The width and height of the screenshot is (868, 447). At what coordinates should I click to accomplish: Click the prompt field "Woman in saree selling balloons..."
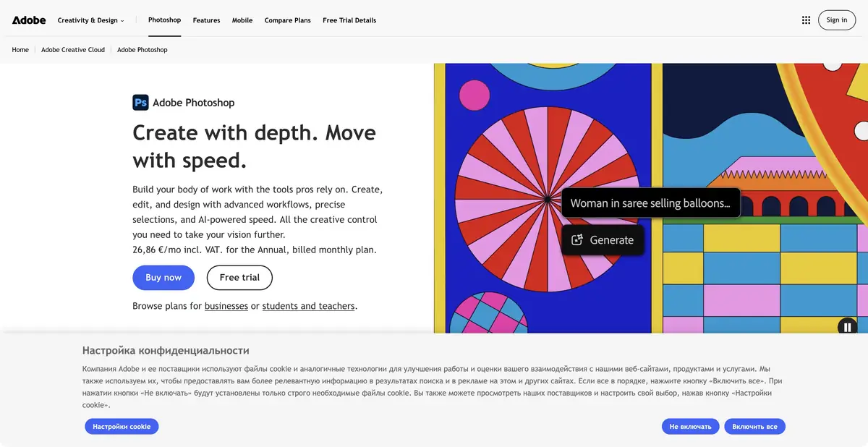click(651, 203)
